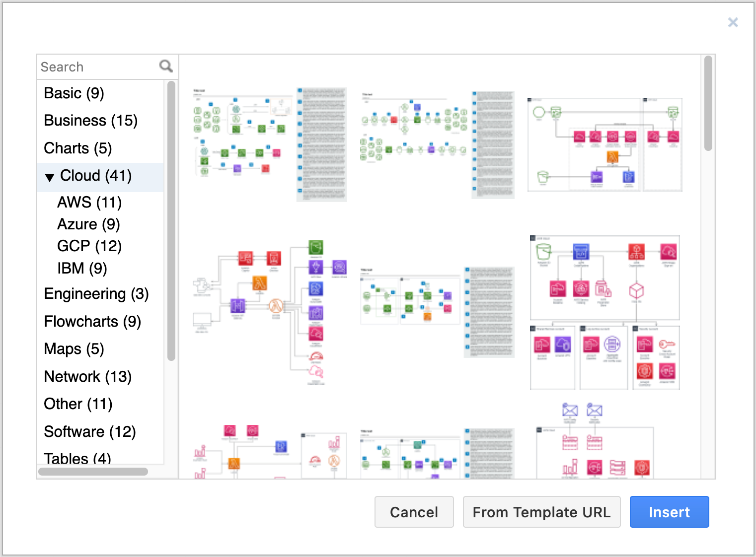Click the search magnifier icon
This screenshot has height=557, width=756.
pos(165,66)
